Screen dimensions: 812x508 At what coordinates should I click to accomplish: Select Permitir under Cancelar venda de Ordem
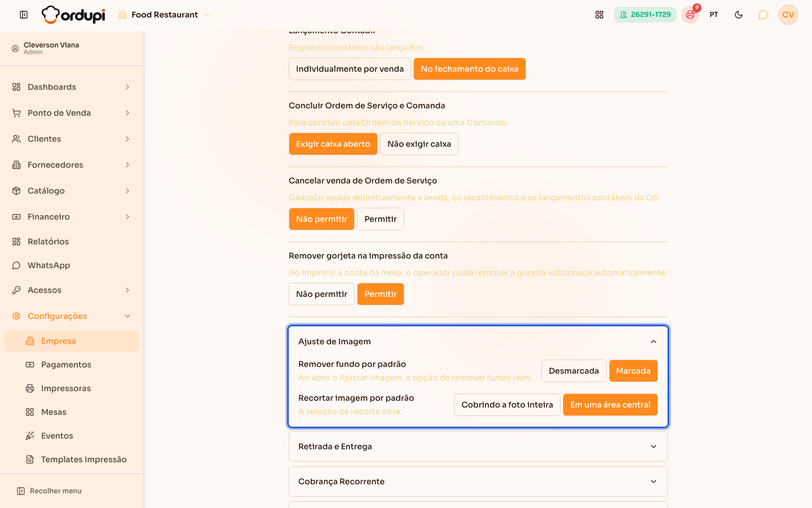point(381,219)
